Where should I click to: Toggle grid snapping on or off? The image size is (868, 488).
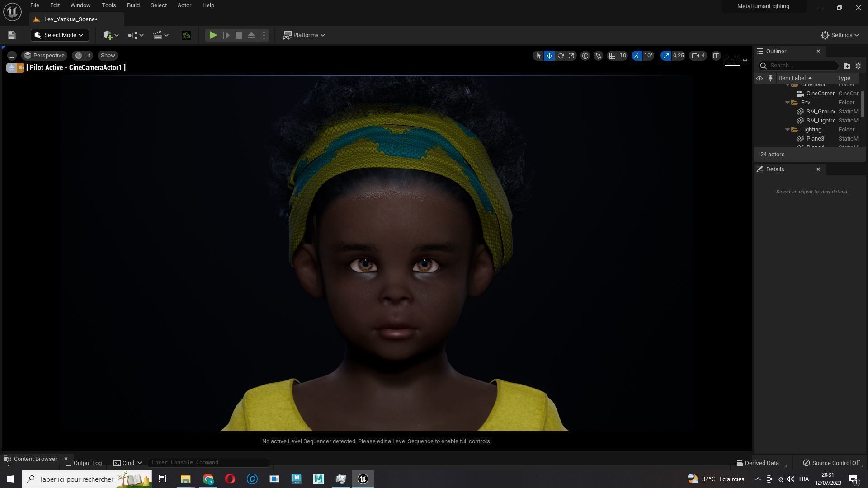[612, 56]
